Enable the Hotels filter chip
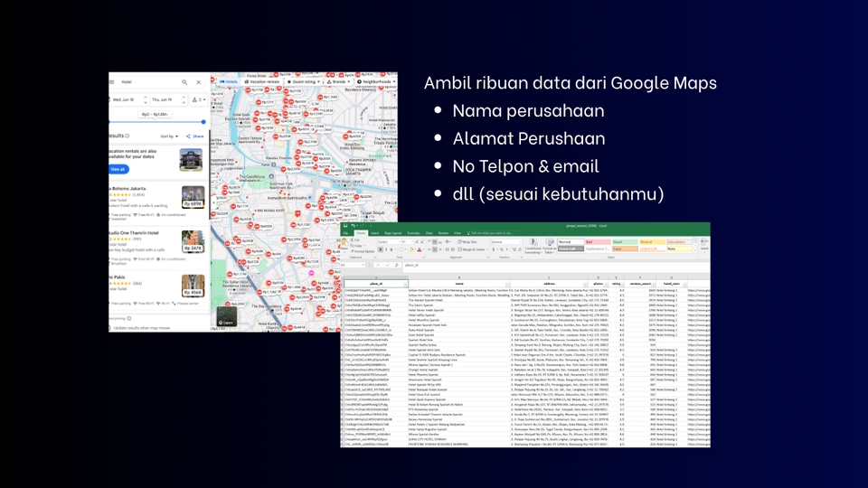This screenshot has width=868, height=488. click(228, 81)
